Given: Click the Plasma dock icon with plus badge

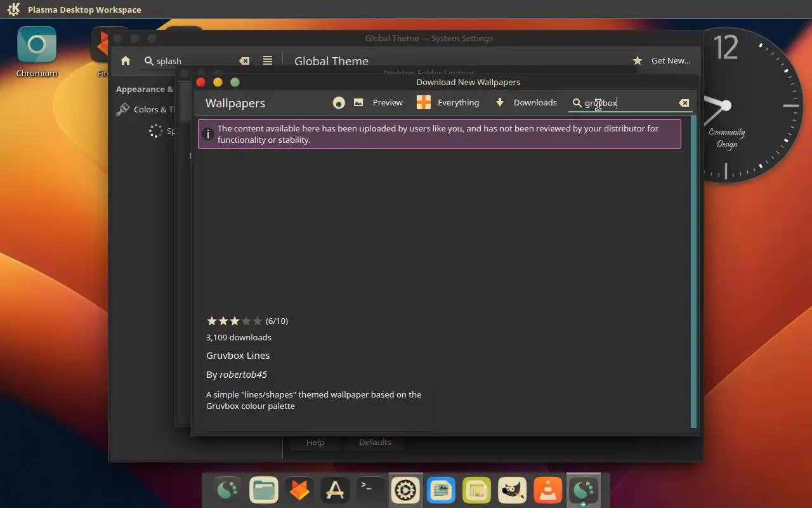Looking at the screenshot, I should tap(583, 490).
